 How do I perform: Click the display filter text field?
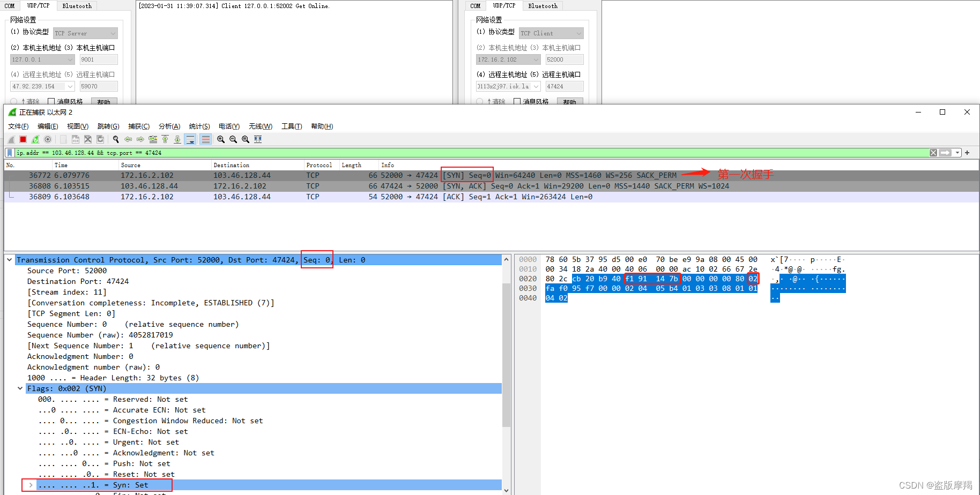click(x=471, y=153)
